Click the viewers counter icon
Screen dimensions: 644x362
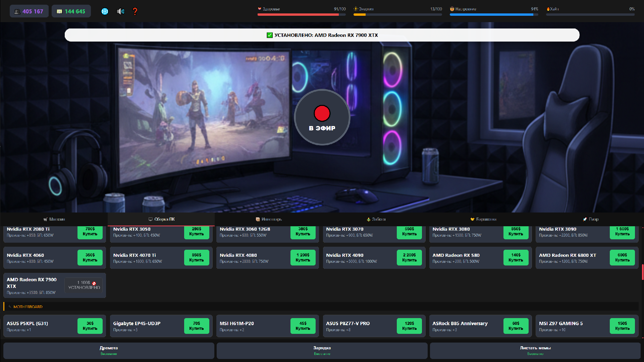[x=17, y=11]
